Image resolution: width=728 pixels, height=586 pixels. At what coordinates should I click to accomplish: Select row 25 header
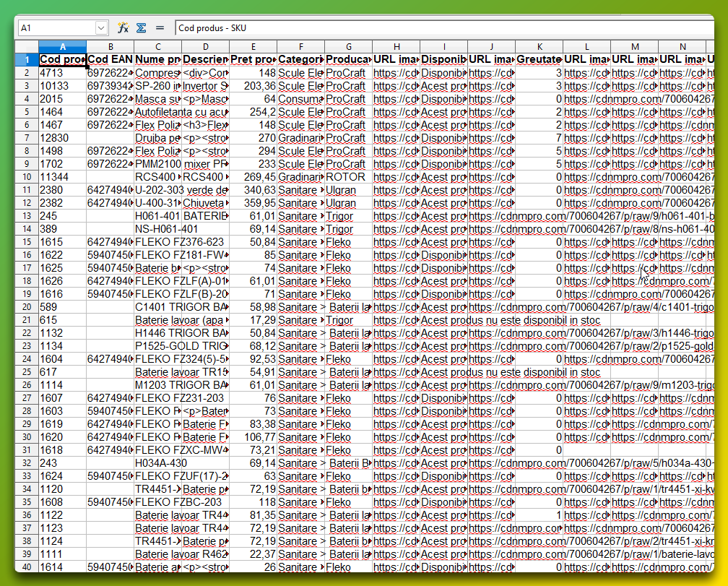27,372
